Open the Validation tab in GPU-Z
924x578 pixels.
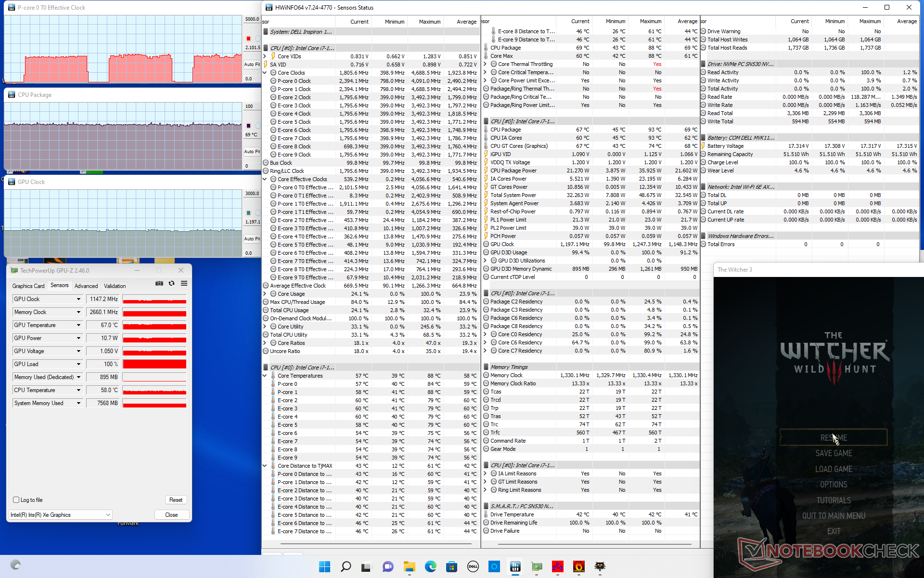click(x=115, y=286)
